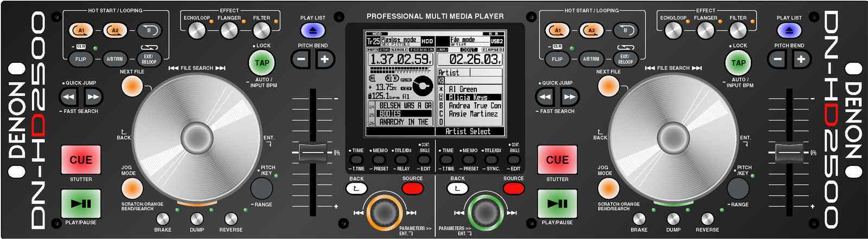868x239 pixels.
Task: Click the right deck pitch bend plus button
Action: (801, 59)
